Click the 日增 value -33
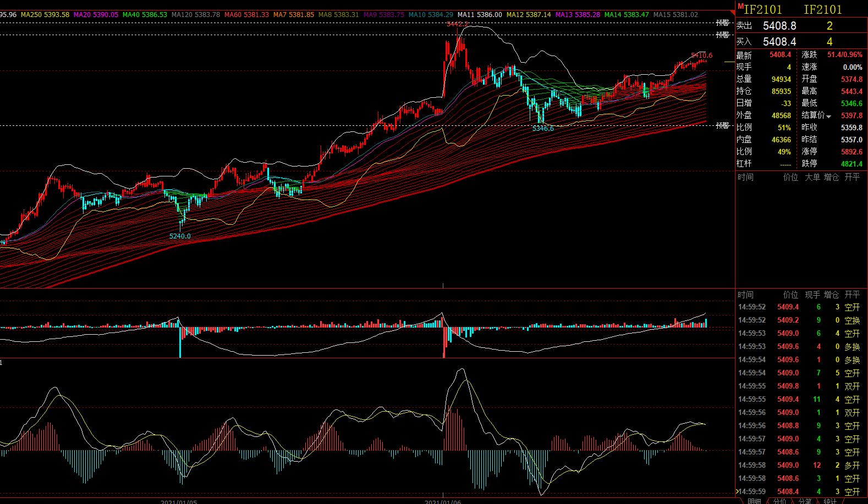 pos(785,103)
